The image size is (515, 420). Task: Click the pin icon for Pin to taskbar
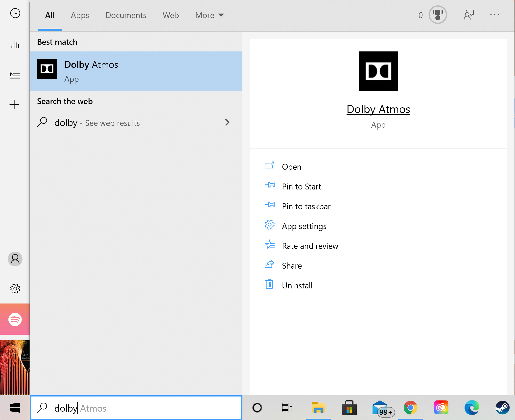coord(270,205)
